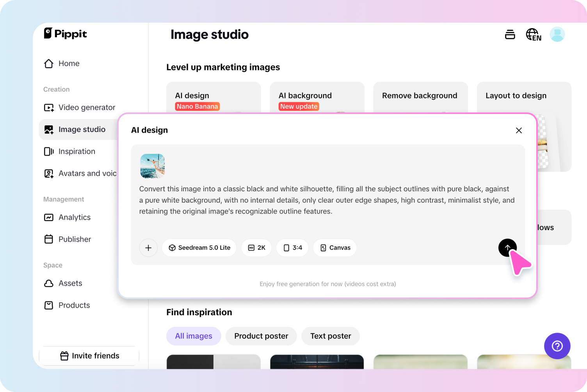The height and width of the screenshot is (392, 587).
Task: Click the Management section label
Action: pos(64,199)
